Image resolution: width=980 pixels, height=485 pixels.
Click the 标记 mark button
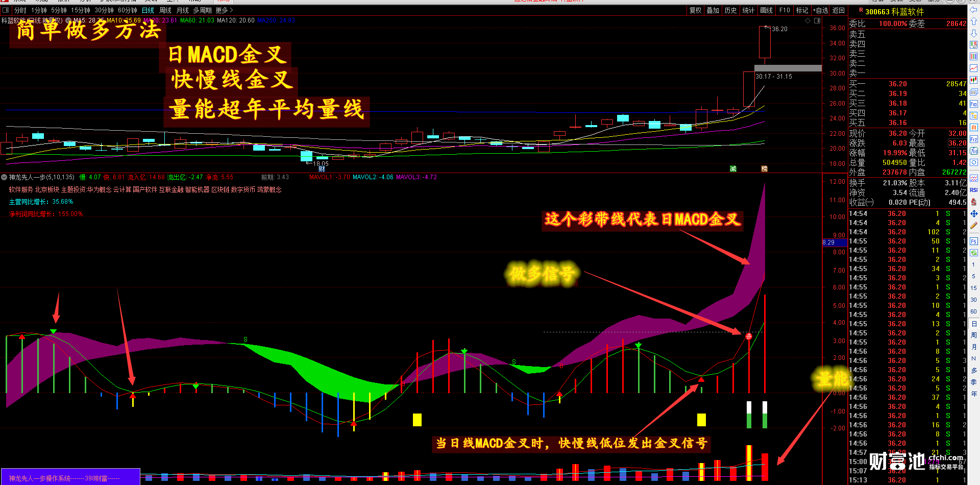click(x=802, y=10)
